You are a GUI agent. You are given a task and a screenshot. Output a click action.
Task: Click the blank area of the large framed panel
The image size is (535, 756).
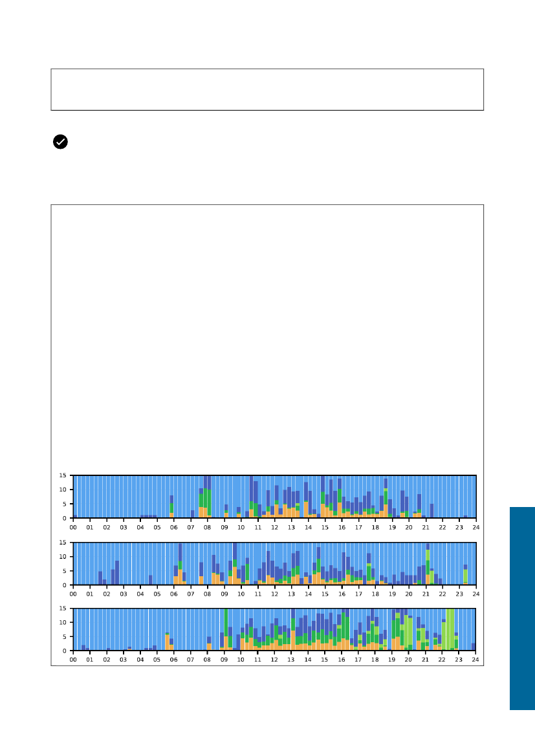(x=267, y=323)
